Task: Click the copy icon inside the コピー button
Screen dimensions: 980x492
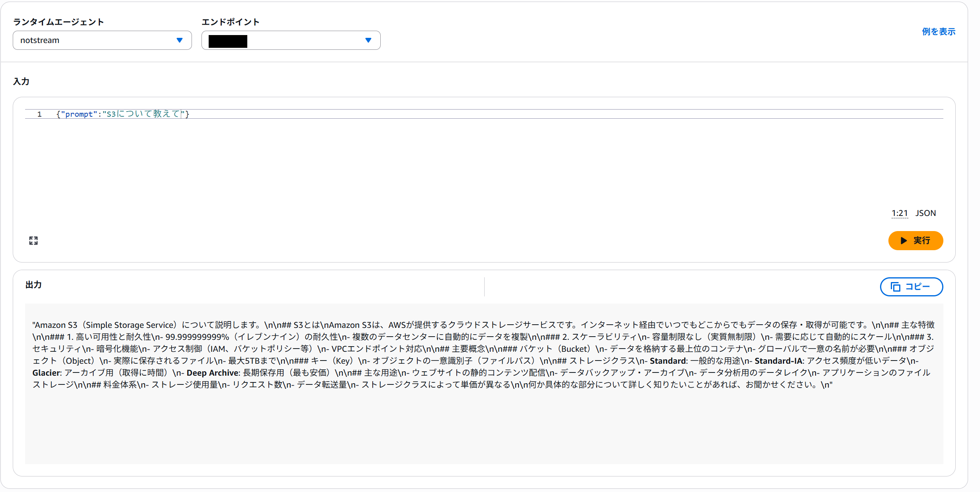Action: (896, 287)
